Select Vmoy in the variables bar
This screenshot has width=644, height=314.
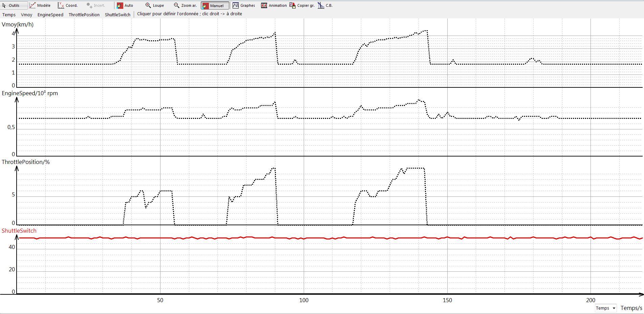(26, 15)
